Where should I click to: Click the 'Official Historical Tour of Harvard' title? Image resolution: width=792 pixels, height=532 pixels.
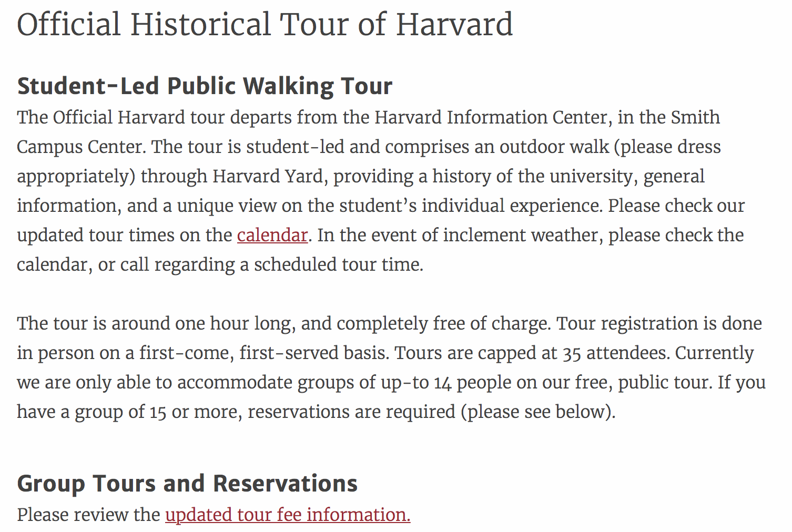265,24
